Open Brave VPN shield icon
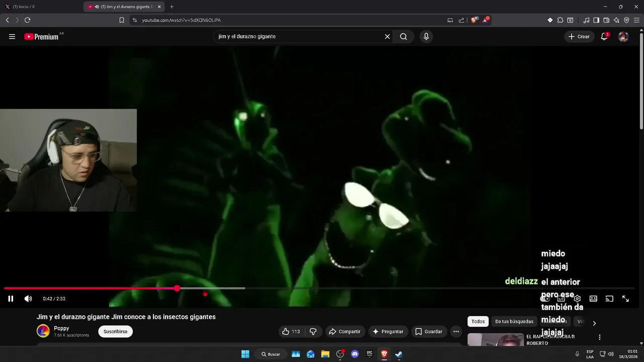This screenshot has height=362, width=644. point(626,20)
